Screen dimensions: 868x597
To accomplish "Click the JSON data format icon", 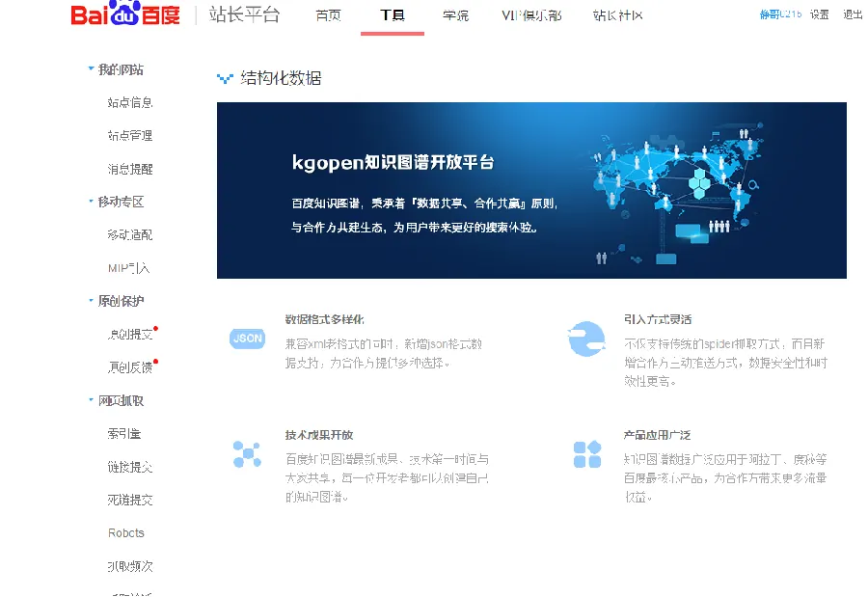I will [247, 339].
